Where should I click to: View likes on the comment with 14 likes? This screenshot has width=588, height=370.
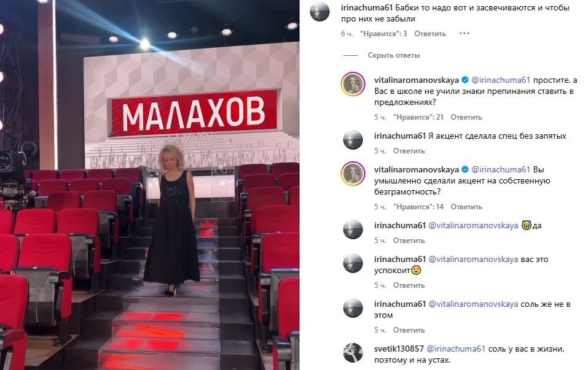[418, 207]
